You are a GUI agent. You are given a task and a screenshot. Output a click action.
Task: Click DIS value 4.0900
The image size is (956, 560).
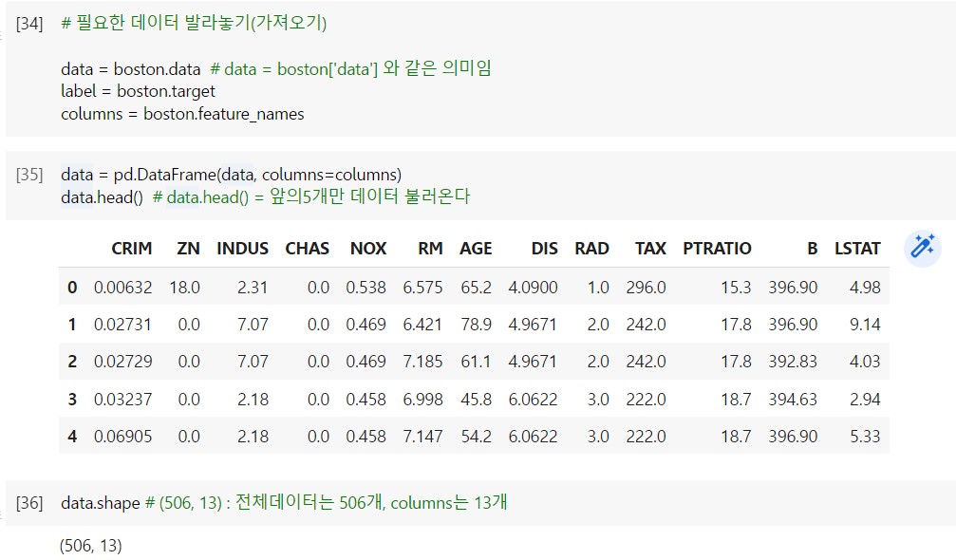533,288
